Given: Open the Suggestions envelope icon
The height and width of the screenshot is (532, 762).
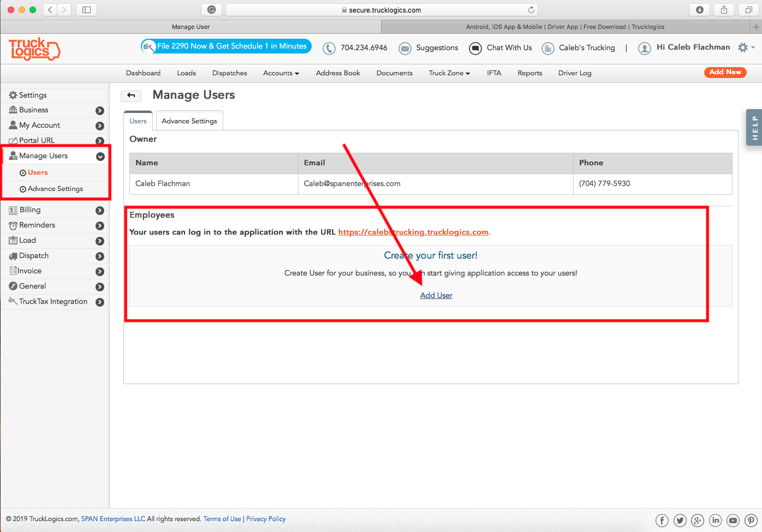Looking at the screenshot, I should click(x=404, y=49).
